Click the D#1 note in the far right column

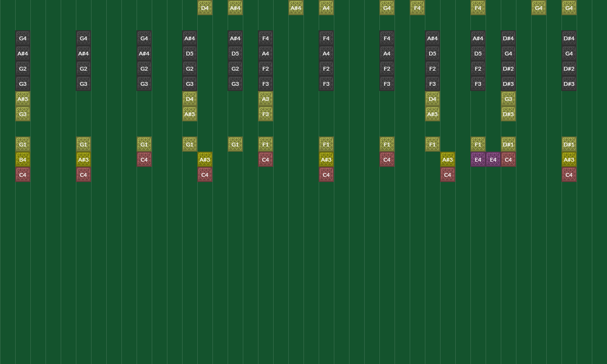click(x=569, y=144)
